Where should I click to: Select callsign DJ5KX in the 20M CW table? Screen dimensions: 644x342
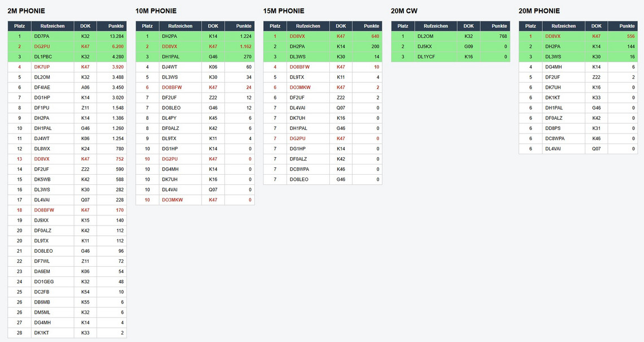425,46
